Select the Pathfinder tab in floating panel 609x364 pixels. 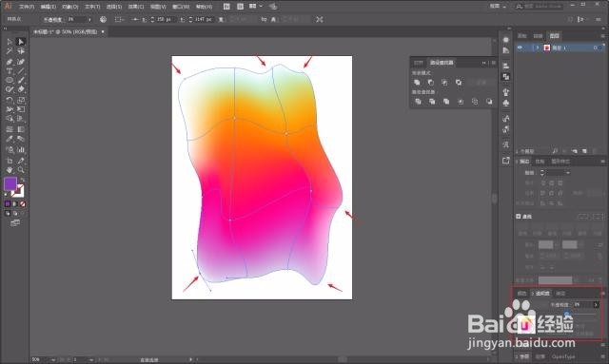tap(442, 63)
